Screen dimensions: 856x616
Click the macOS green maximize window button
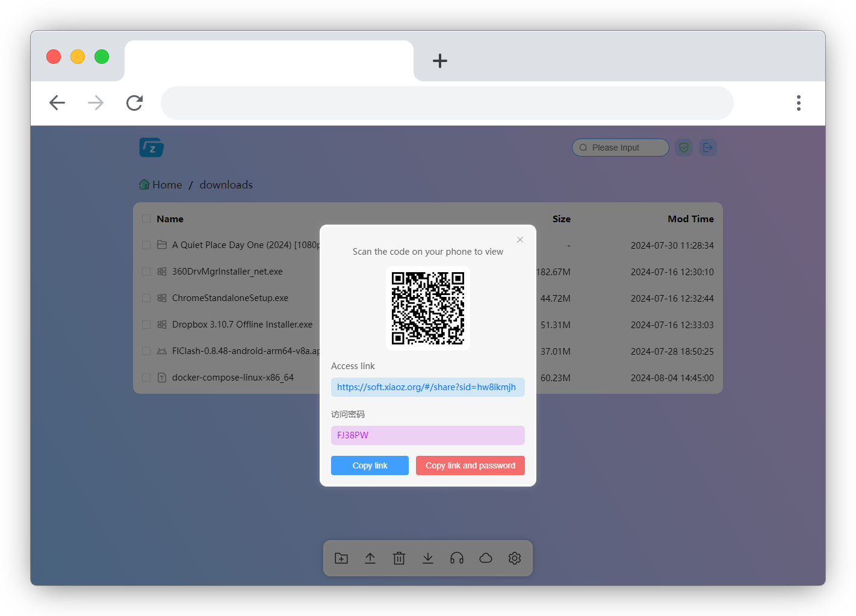click(102, 57)
